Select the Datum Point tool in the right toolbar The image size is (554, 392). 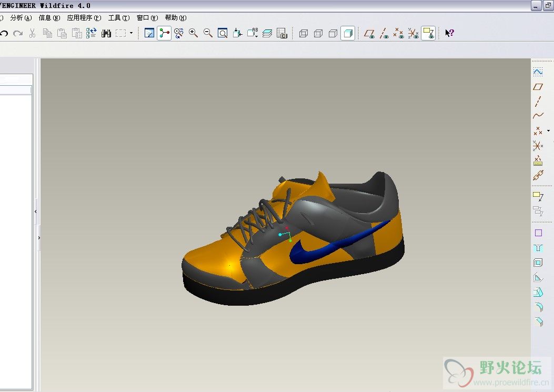click(x=538, y=131)
